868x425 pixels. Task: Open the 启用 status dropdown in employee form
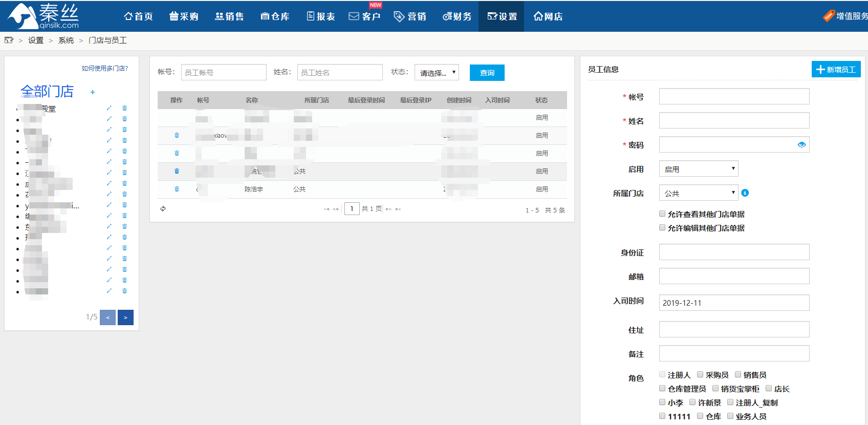(x=699, y=169)
